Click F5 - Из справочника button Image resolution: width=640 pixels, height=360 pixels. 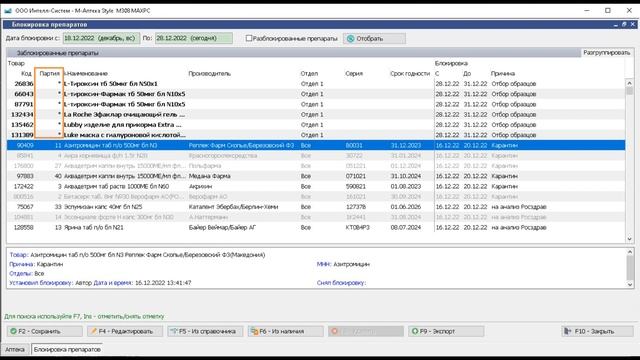click(205, 331)
